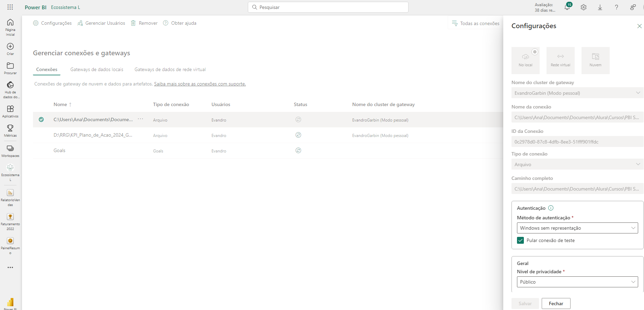
Task: Click the Fechar button
Action: [x=556, y=303]
